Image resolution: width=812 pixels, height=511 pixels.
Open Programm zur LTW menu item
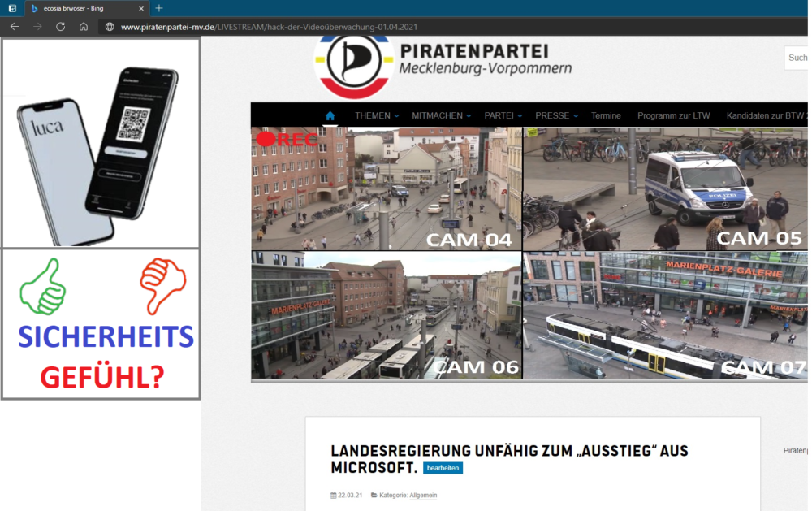coord(674,115)
